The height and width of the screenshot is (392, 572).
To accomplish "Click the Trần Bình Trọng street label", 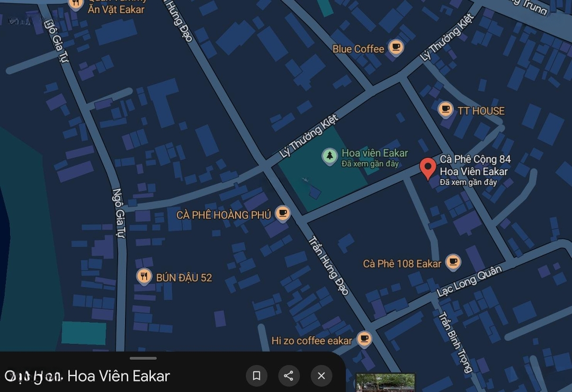I will (x=455, y=342).
